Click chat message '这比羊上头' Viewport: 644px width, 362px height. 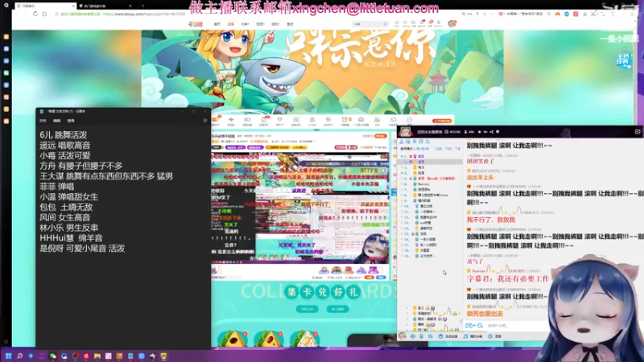click(480, 177)
